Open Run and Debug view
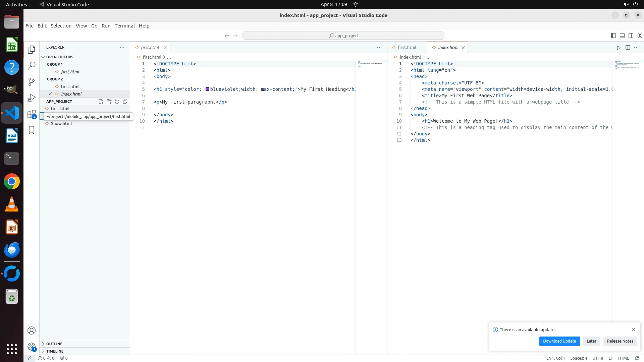Viewport: 644px width, 362px height. pyautogui.click(x=32, y=98)
